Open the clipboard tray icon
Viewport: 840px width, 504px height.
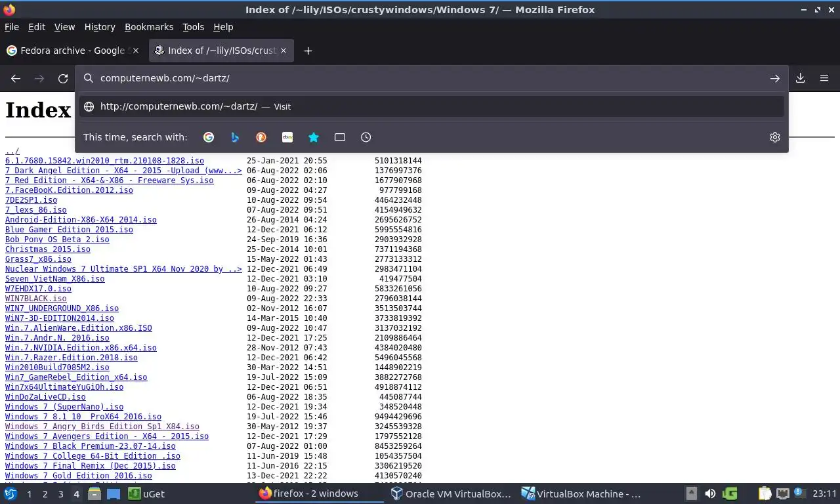765,493
